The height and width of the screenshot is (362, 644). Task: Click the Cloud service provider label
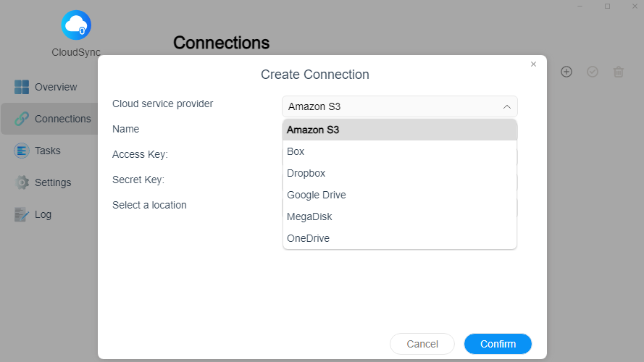click(163, 104)
